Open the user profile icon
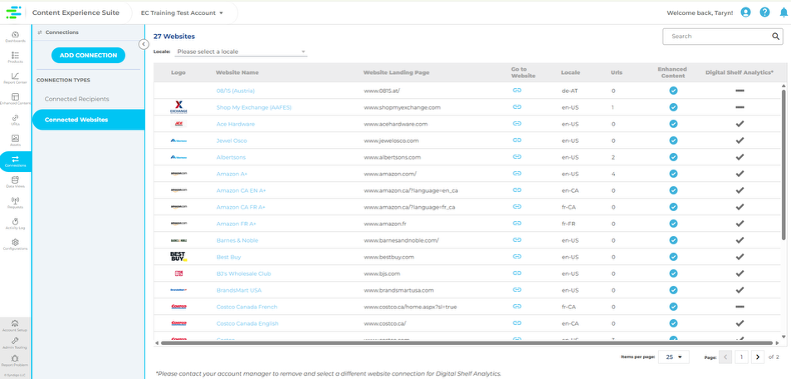This screenshot has height=380, width=792. 746,13
